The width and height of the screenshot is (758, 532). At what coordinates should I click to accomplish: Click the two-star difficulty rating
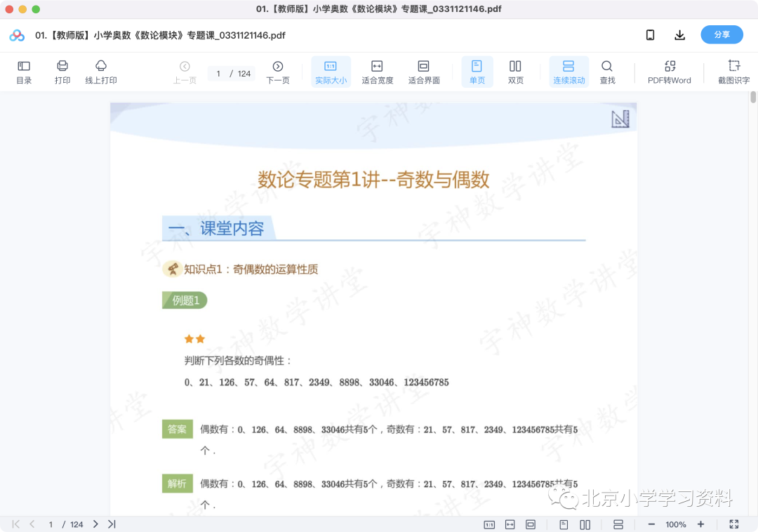click(x=195, y=339)
